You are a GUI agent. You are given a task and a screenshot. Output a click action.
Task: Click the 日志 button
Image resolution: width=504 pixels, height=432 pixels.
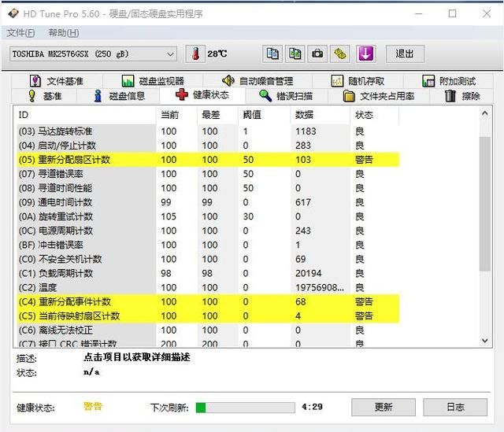(455, 408)
